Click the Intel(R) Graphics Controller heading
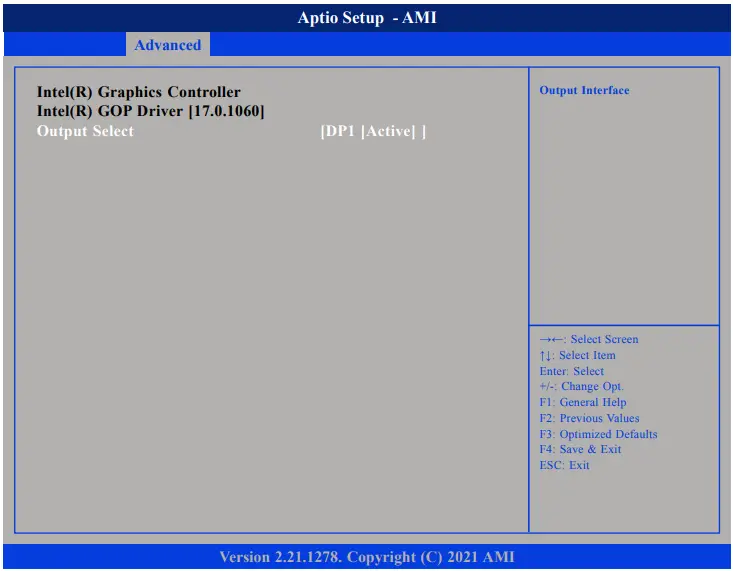Screen dimensions: 733x571 pos(139,92)
